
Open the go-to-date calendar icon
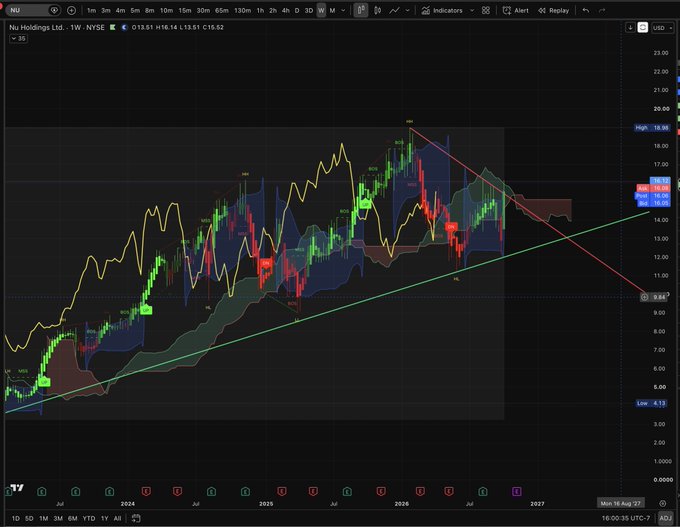[136, 518]
